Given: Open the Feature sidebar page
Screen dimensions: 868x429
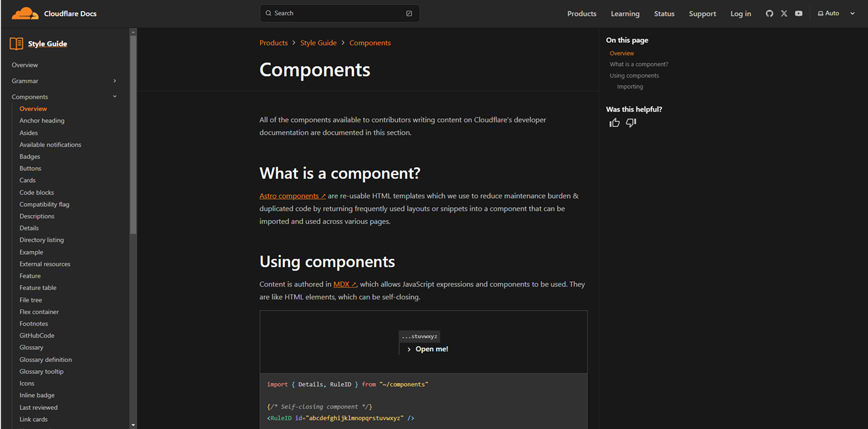Looking at the screenshot, I should click(x=30, y=276).
